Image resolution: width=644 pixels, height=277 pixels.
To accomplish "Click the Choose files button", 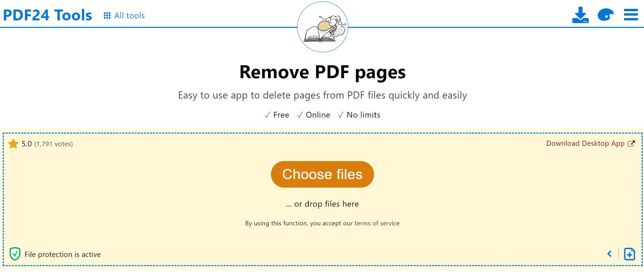I will pyautogui.click(x=322, y=174).
